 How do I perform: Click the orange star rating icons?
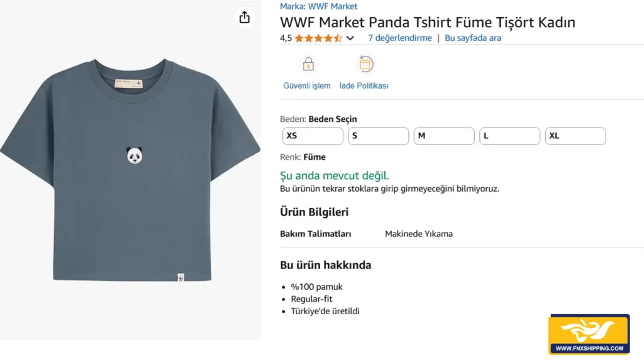coord(318,38)
